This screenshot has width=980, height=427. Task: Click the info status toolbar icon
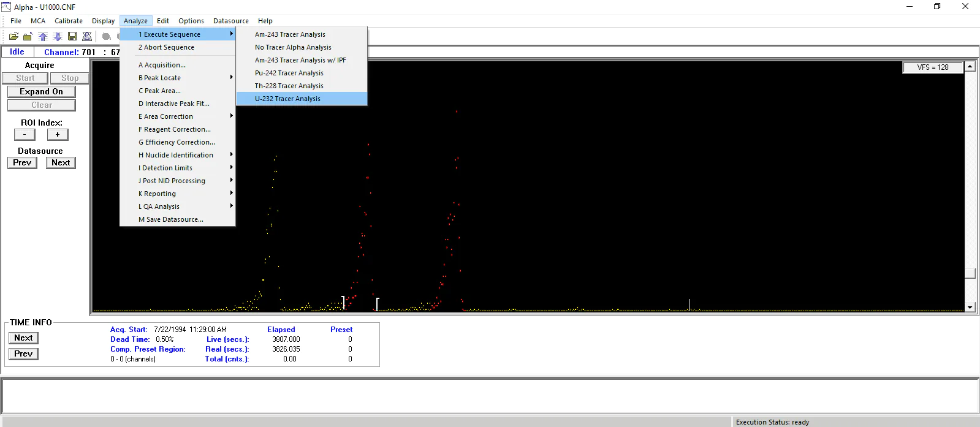coord(87,36)
